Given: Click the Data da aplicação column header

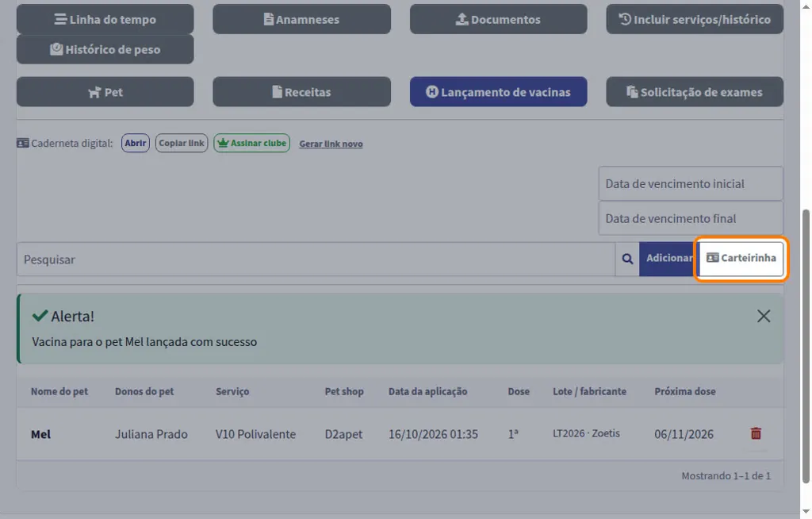Looking at the screenshot, I should click(x=428, y=391).
